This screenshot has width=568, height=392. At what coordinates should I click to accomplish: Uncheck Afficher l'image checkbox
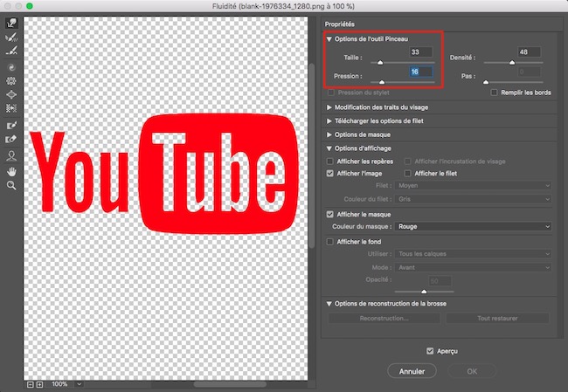[x=330, y=174]
